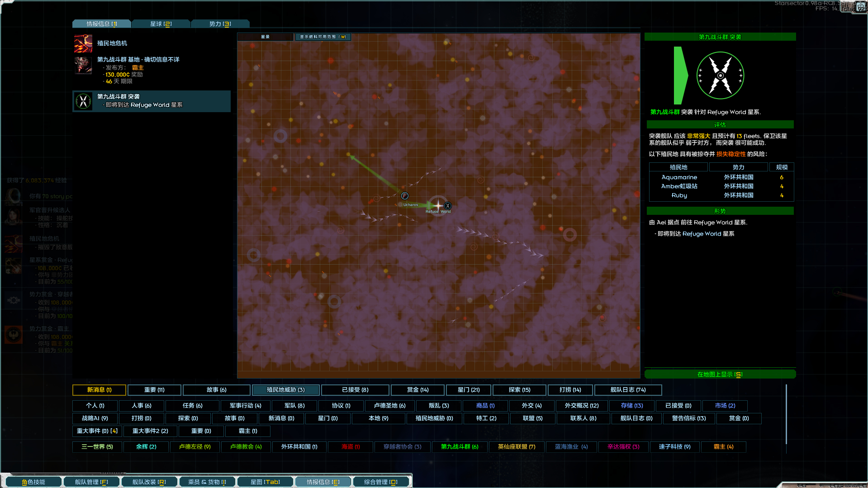Click the Refuge World star on map
The width and height of the screenshot is (868, 488).
point(437,205)
